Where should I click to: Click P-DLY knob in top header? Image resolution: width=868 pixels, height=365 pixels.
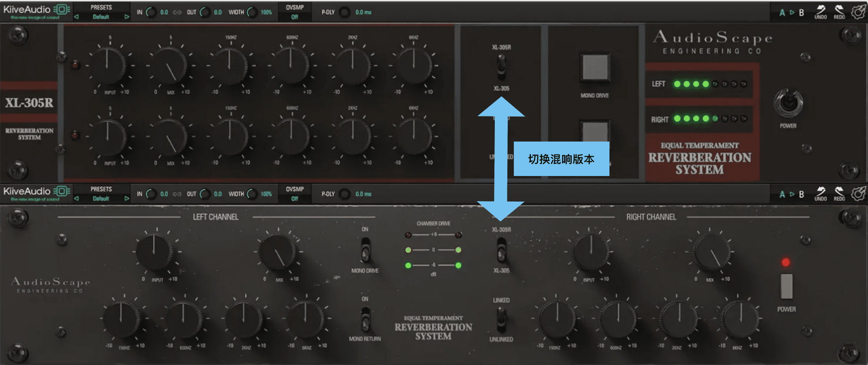[344, 12]
